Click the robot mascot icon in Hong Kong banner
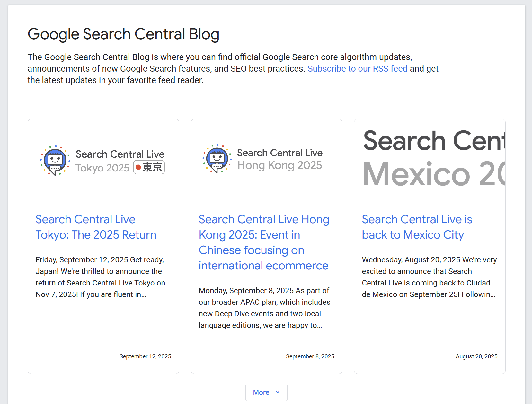The image size is (532, 404). (x=217, y=159)
